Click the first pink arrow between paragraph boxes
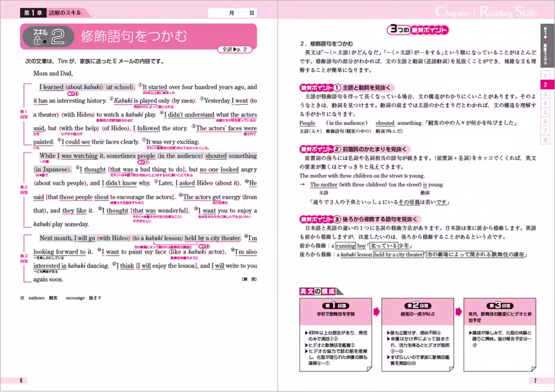Screen dimensions: 555x392 [x=376, y=312]
